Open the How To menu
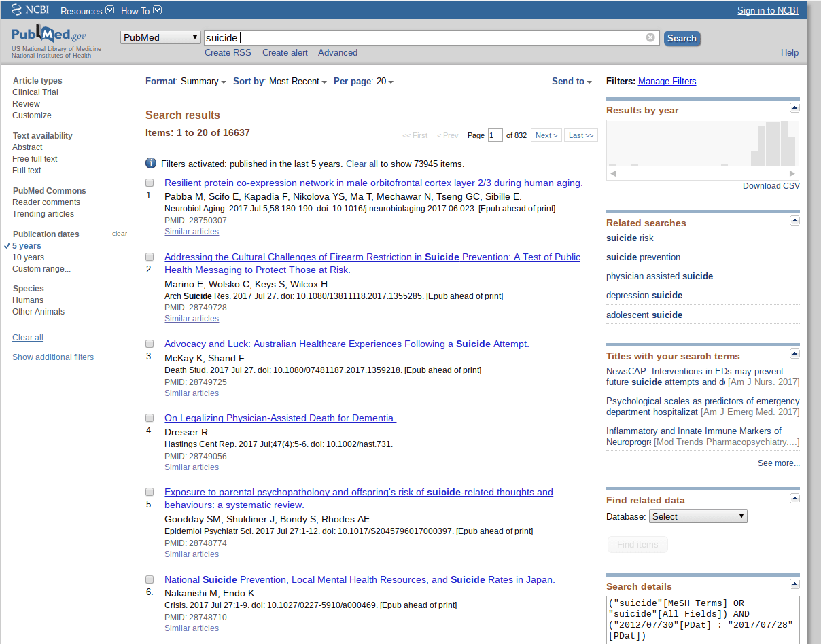 [x=141, y=10]
